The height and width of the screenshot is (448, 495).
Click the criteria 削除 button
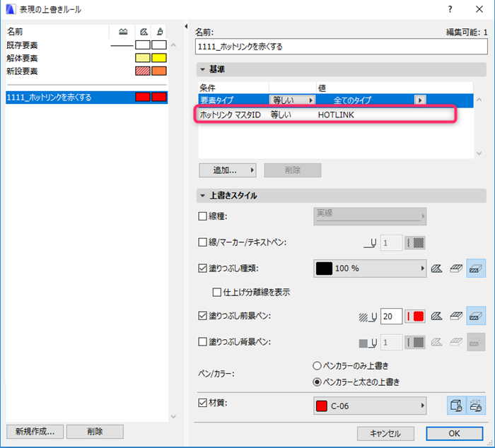point(293,170)
